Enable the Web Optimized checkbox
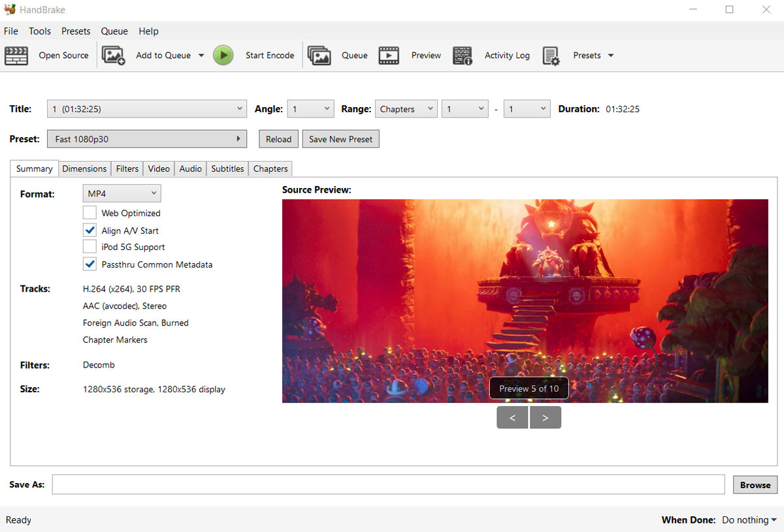Viewport: 784px width, 532px height. coord(90,213)
